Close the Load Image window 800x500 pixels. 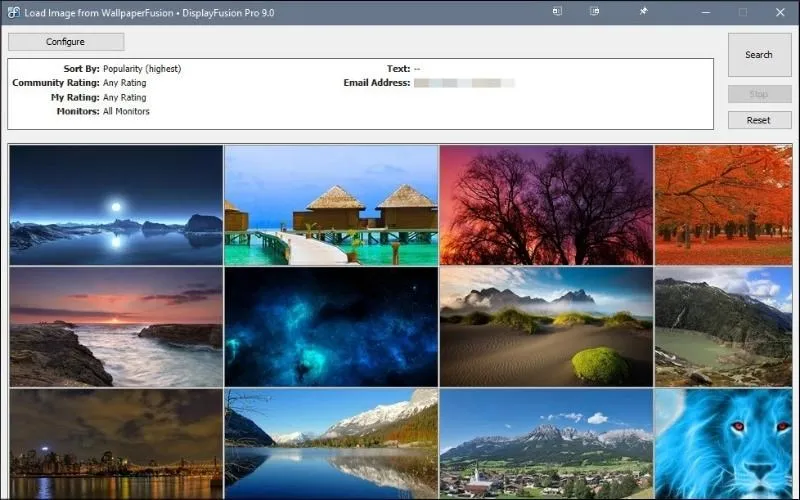[x=780, y=12]
